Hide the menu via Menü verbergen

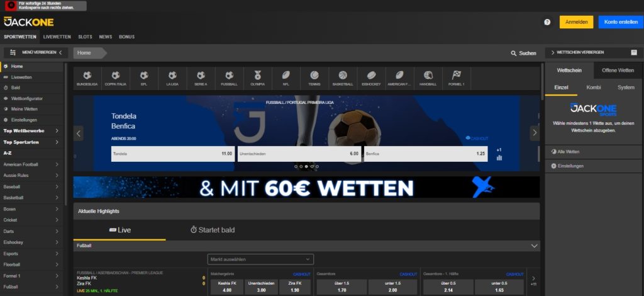[x=36, y=53]
